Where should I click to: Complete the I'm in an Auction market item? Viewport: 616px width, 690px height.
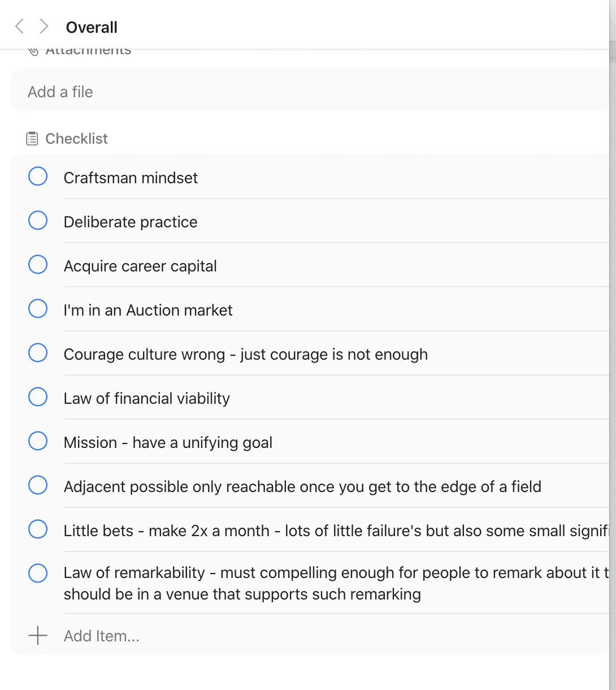click(x=38, y=309)
